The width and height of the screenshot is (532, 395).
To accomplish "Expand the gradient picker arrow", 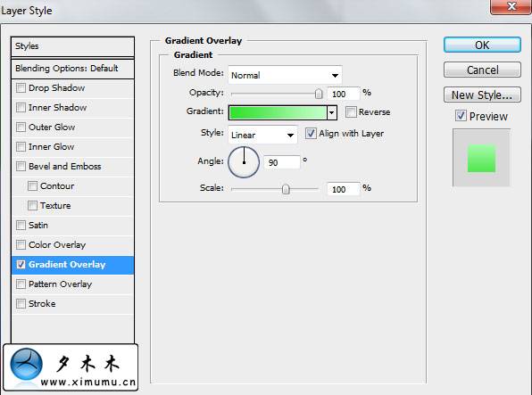I will click(x=332, y=112).
